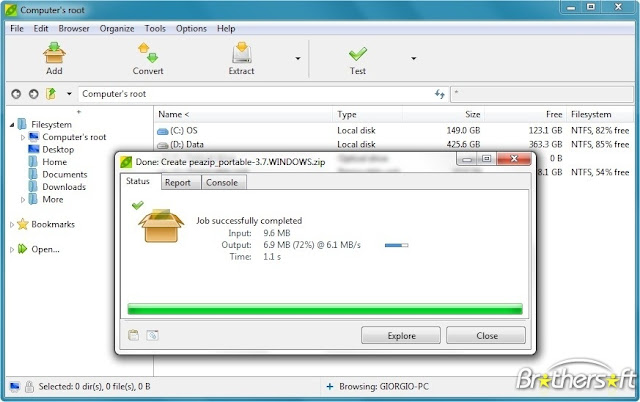Click the Open... green arrow icon

click(23, 249)
